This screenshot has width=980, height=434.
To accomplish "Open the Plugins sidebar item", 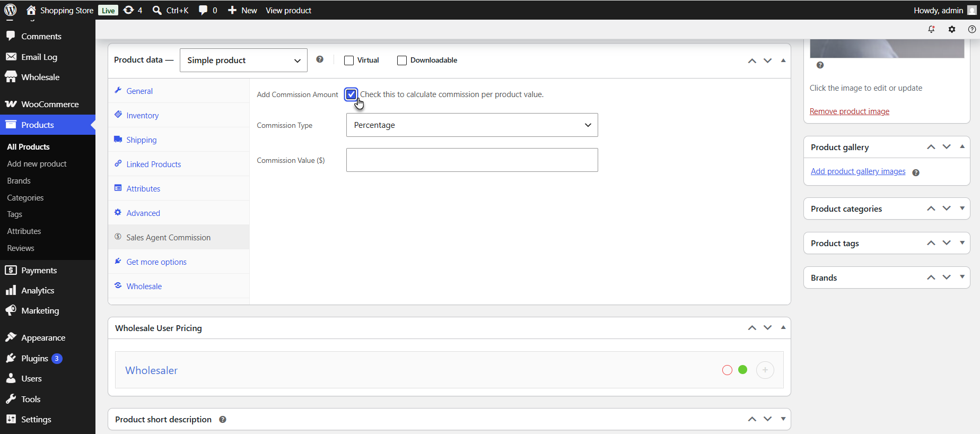I will coord(48,358).
